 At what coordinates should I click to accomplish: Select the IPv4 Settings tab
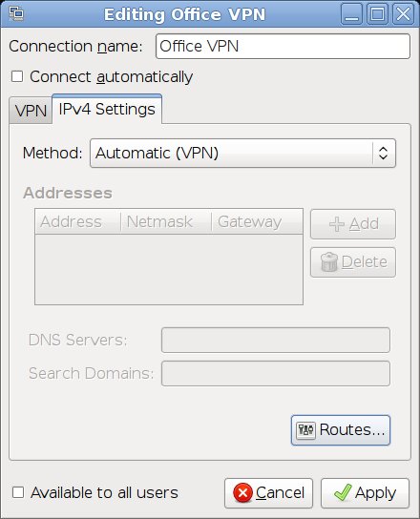click(107, 109)
